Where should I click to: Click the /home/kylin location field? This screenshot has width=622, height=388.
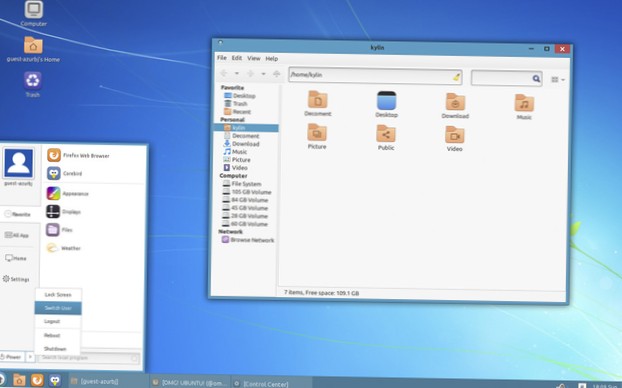click(375, 75)
